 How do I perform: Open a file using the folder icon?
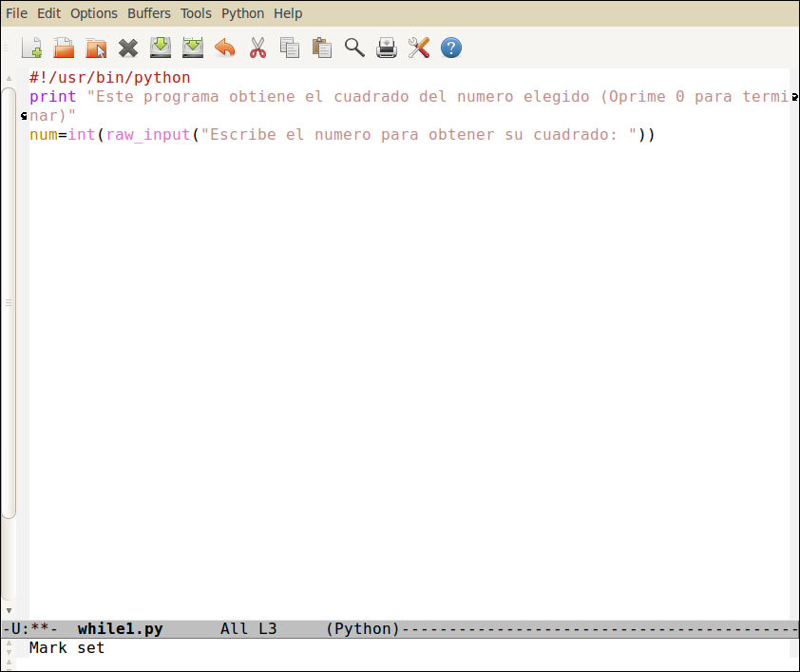pyautogui.click(x=64, y=48)
